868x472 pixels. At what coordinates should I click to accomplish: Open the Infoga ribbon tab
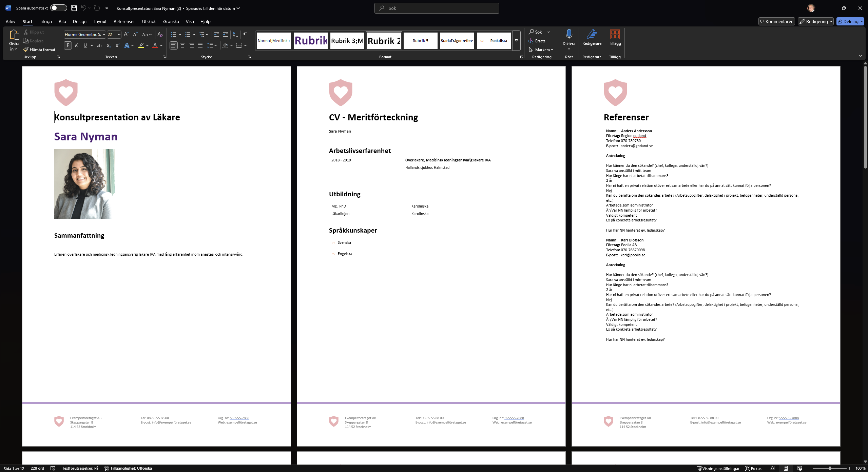coord(45,21)
